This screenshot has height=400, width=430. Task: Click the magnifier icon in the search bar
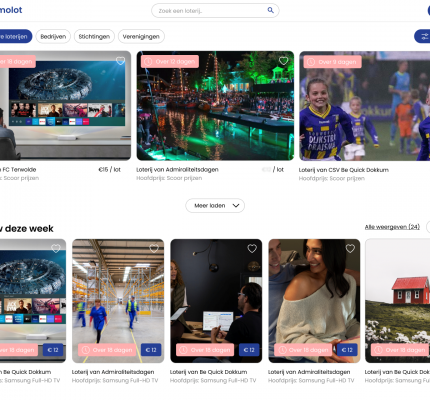(270, 10)
